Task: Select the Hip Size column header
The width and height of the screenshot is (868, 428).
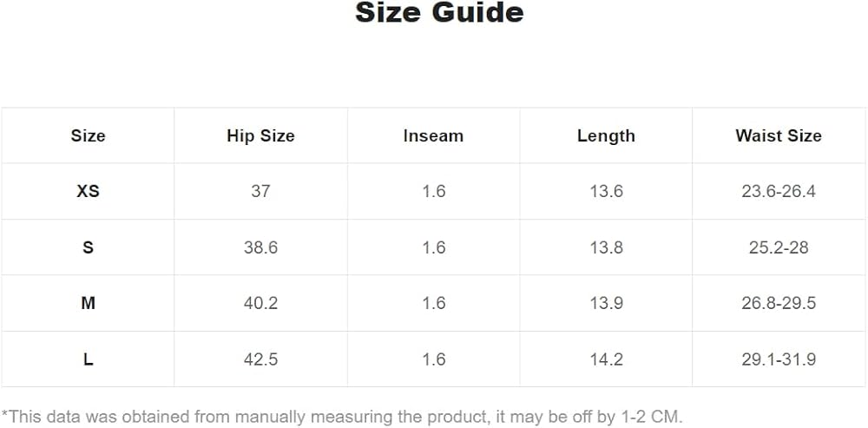Action: tap(260, 136)
